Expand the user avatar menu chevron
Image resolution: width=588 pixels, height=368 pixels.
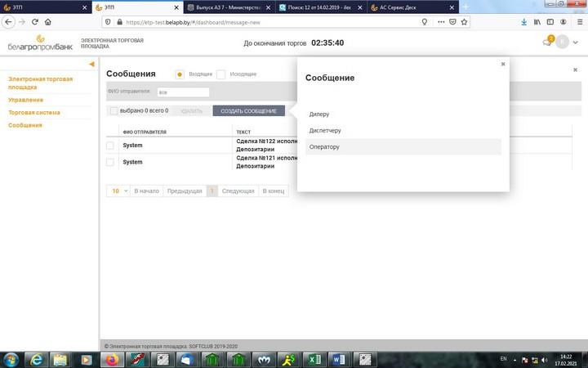tap(577, 43)
